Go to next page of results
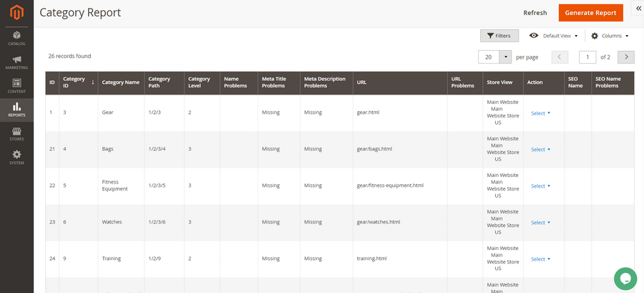644x293 pixels. tap(626, 57)
